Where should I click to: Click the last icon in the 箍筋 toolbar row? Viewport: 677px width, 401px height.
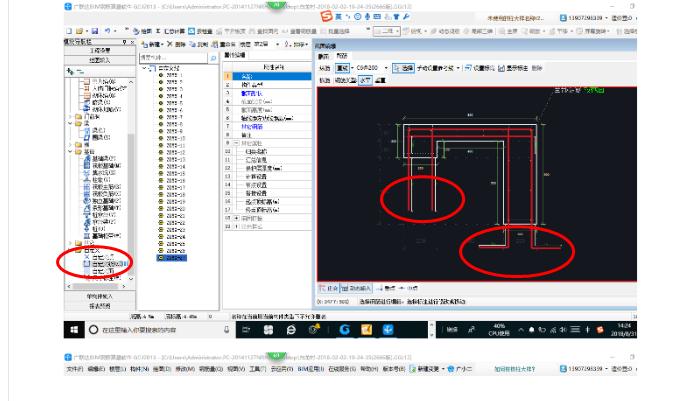[380, 80]
